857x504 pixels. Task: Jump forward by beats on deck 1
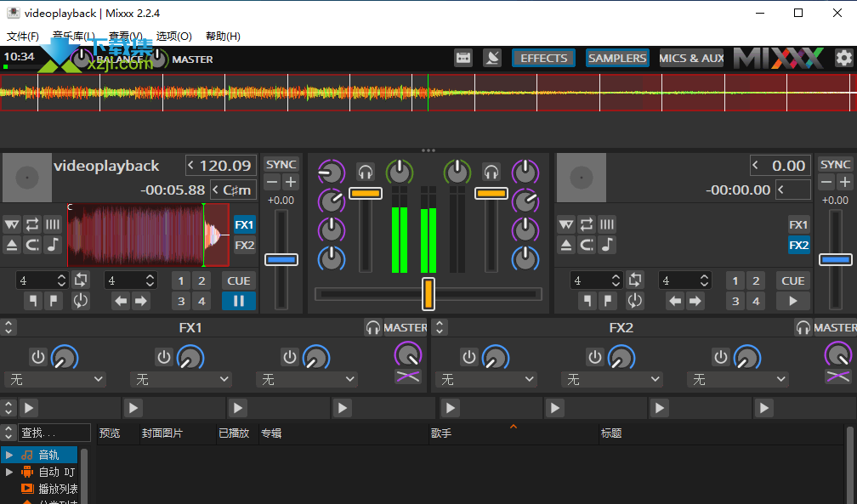click(x=141, y=301)
